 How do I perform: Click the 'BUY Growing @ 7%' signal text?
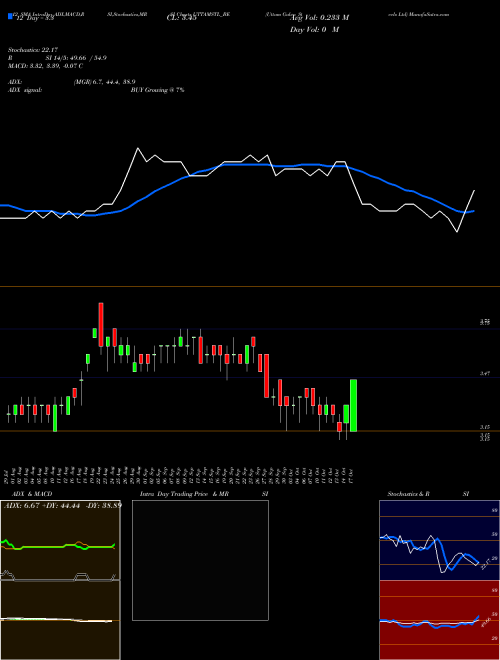157,90
